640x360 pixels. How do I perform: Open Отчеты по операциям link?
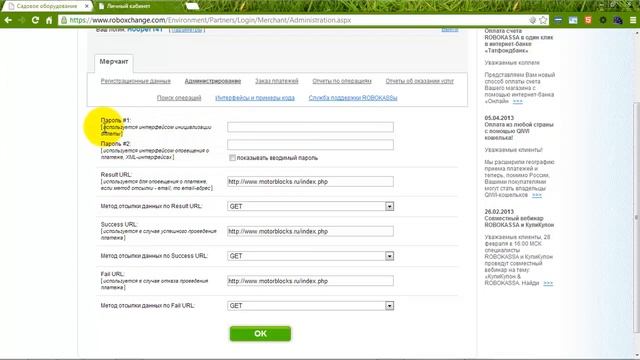(x=342, y=81)
